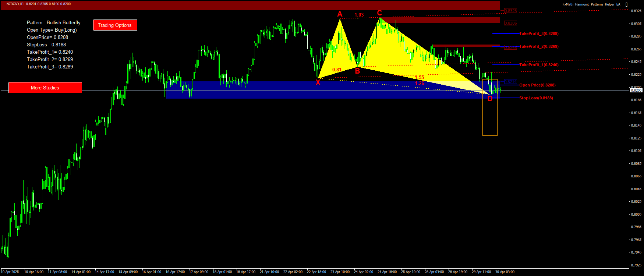Select the Open Price(0.8208) label
This screenshot has height=276, width=644.
[537, 85]
